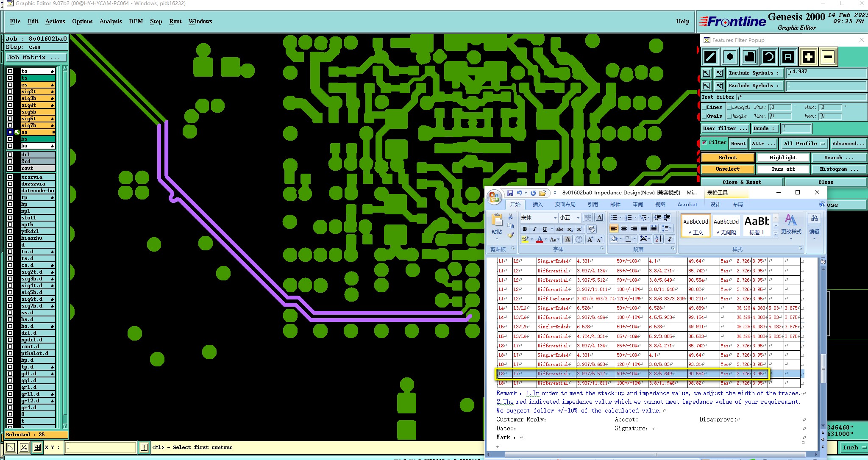Click the Histogram button
This screenshot has height=460, width=868.
tap(839, 169)
